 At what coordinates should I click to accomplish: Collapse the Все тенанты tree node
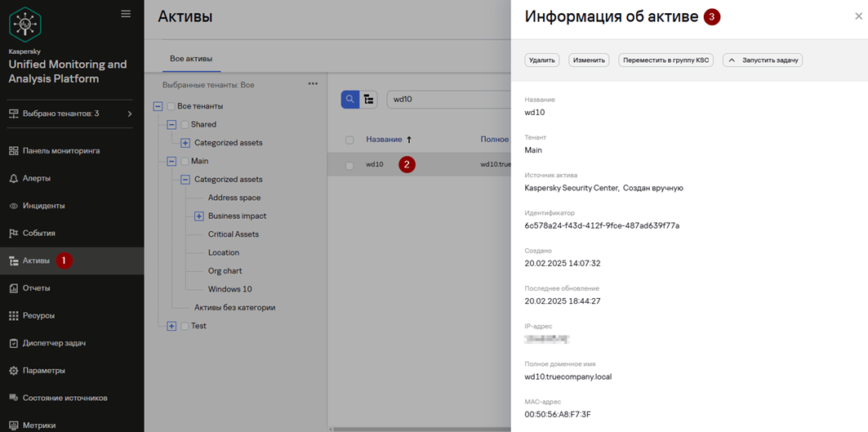pyautogui.click(x=158, y=106)
